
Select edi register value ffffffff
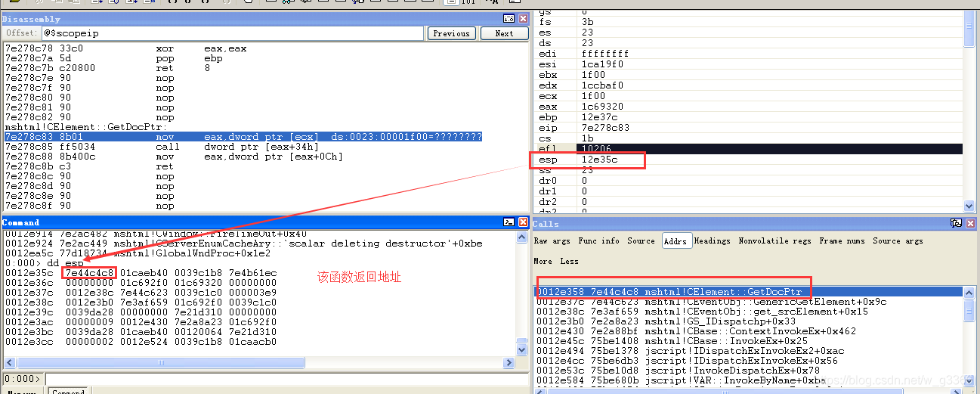point(605,54)
